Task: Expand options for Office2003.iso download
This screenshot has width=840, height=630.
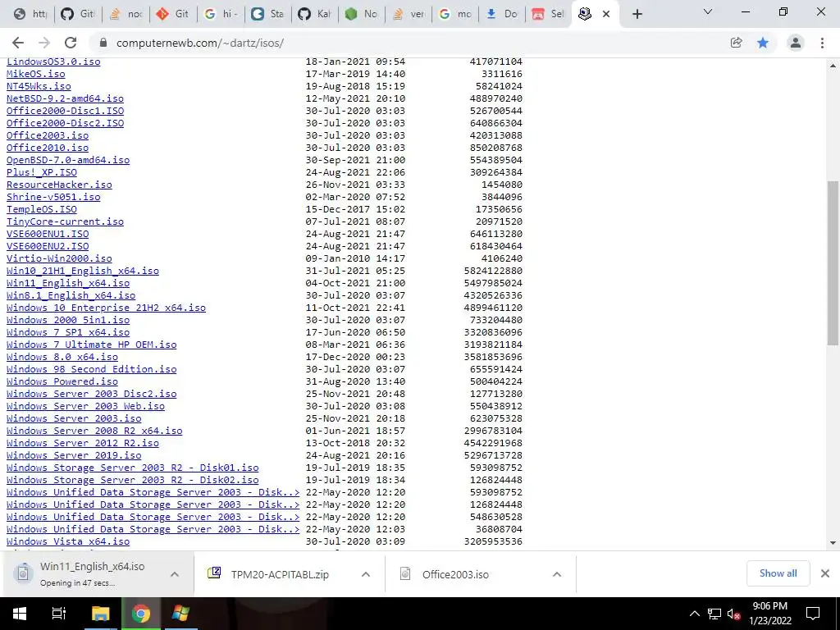Action: coord(557,574)
